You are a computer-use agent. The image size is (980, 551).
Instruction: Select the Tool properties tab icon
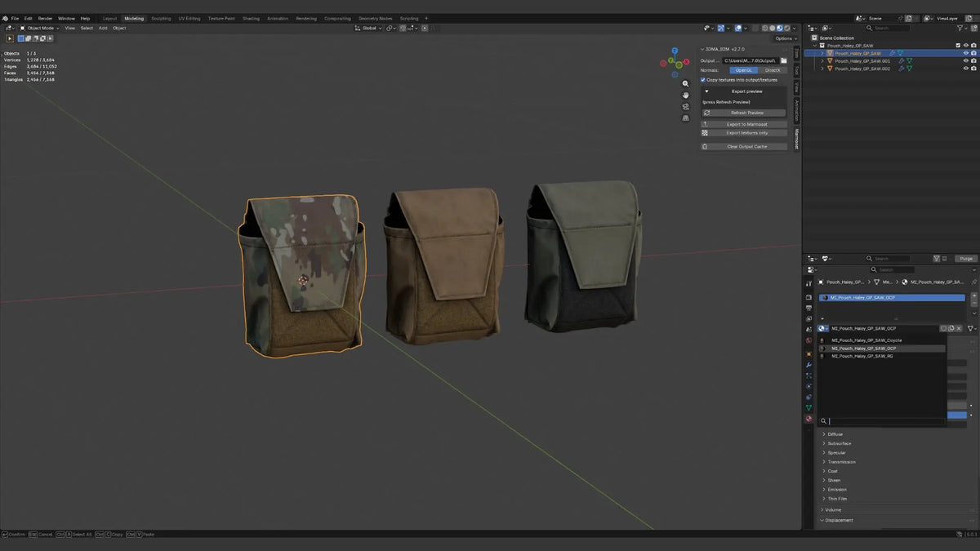coord(808,282)
